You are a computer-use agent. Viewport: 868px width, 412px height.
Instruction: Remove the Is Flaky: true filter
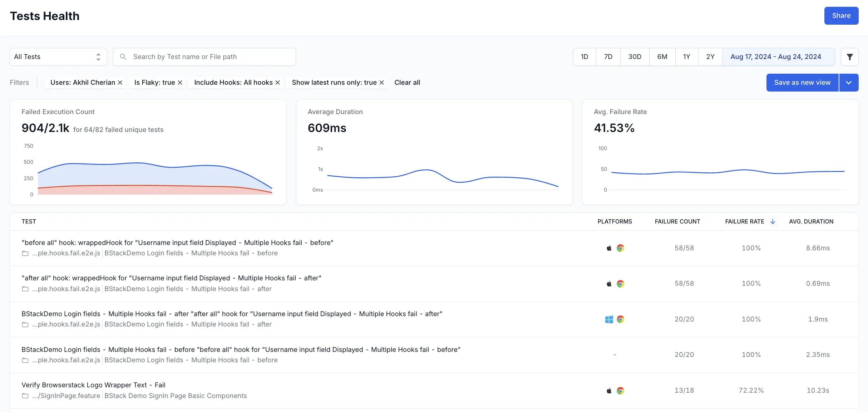tap(180, 83)
